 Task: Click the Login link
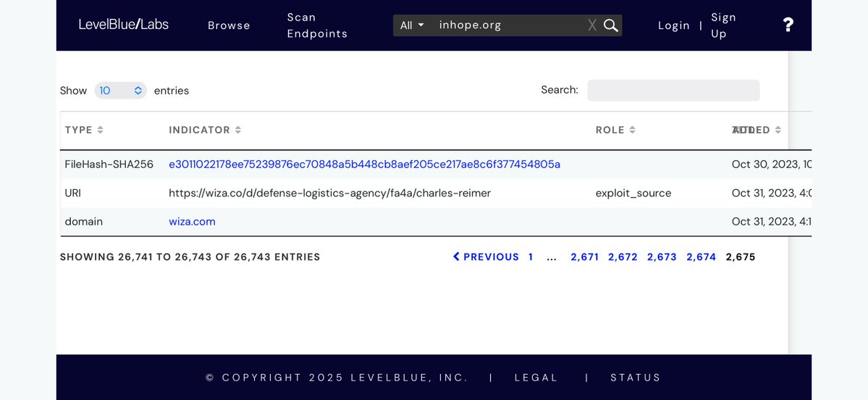673,25
